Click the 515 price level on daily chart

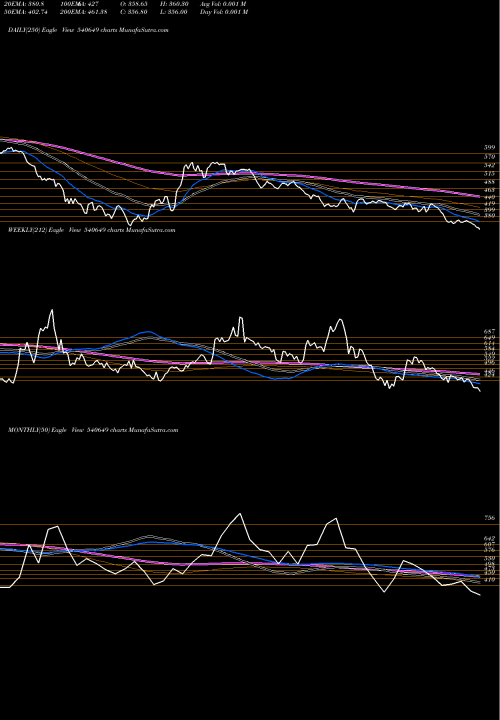point(489,174)
